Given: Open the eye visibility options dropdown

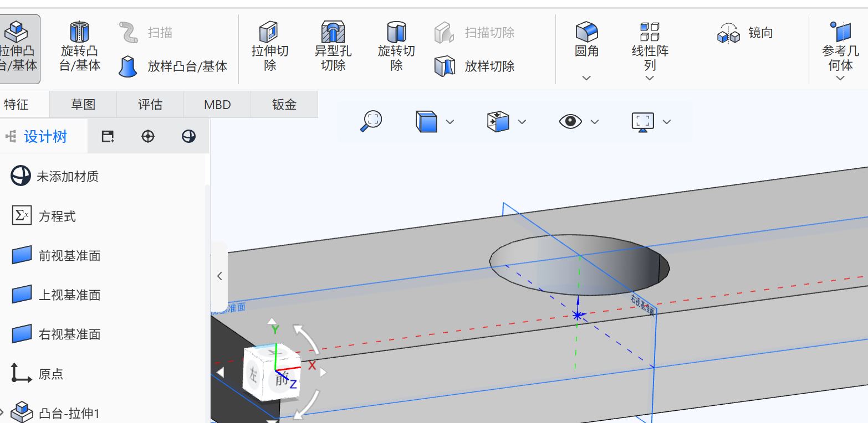Looking at the screenshot, I should click(x=595, y=122).
